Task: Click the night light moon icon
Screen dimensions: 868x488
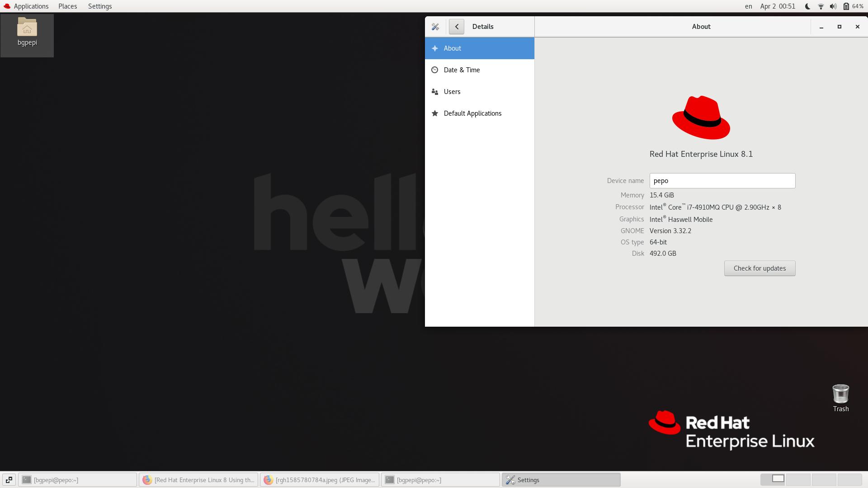Action: [808, 6]
